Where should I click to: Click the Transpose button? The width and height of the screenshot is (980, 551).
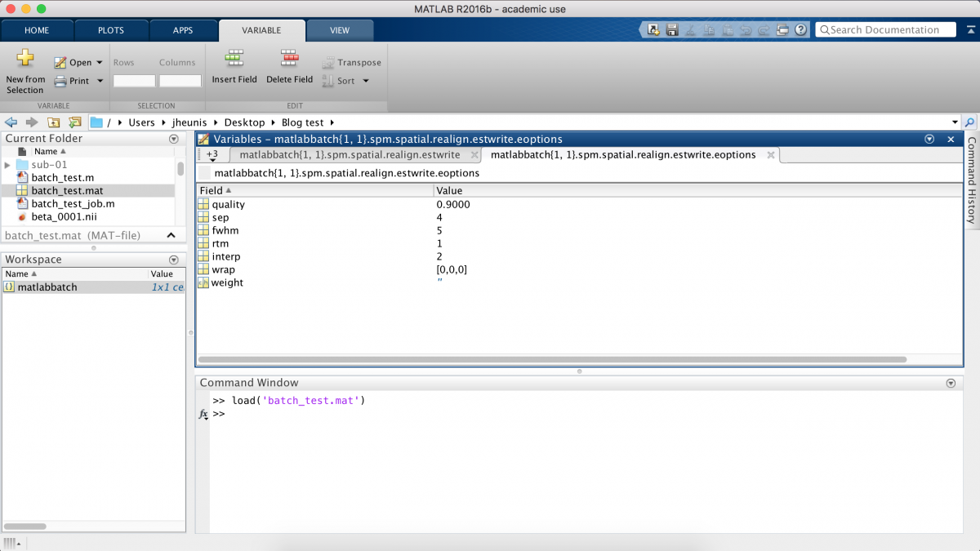[x=351, y=62]
